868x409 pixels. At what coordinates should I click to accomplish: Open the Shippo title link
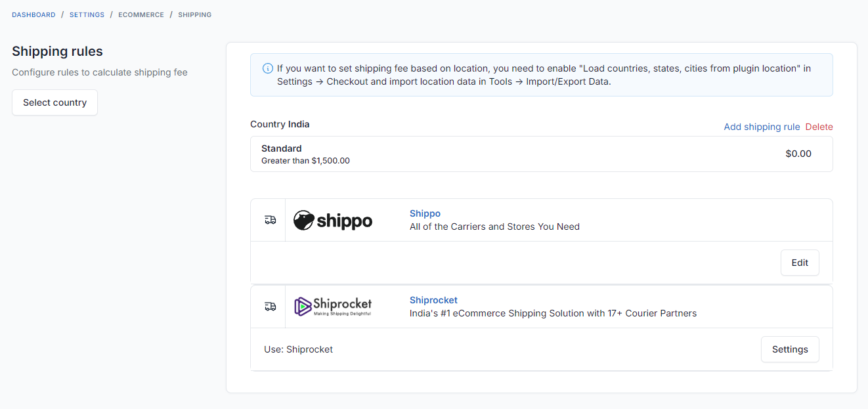[x=425, y=213]
